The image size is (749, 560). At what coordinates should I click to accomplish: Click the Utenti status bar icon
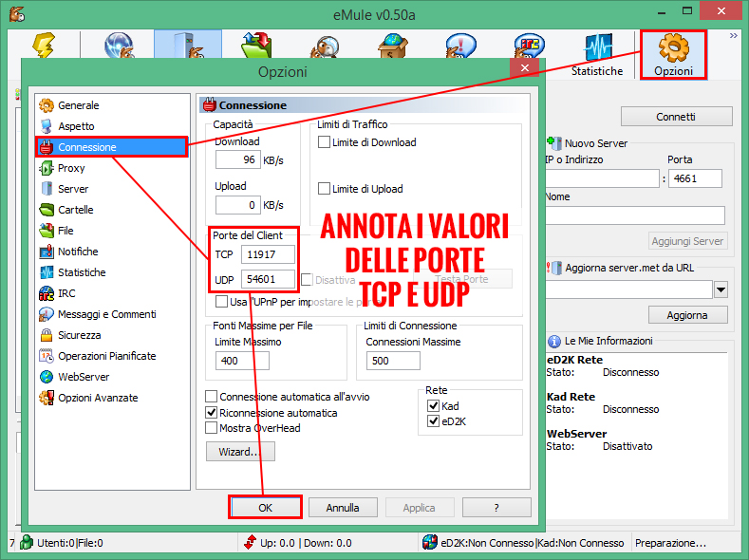click(x=27, y=543)
